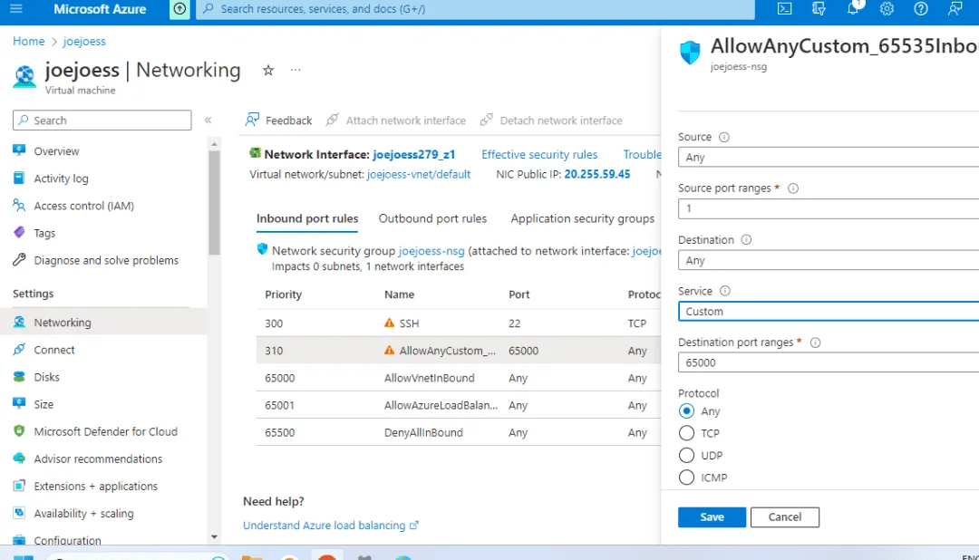
Task: Click the Availability + scaling icon
Action: tap(19, 513)
